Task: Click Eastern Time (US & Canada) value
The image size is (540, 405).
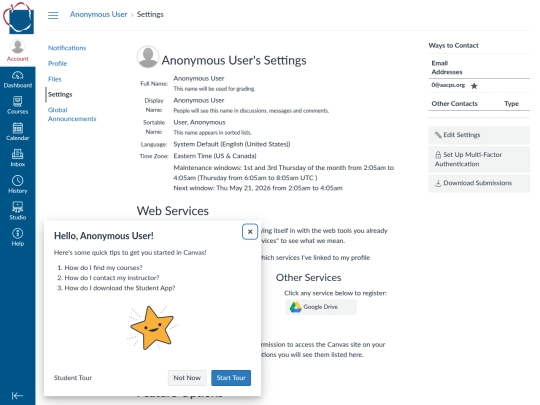Action: [x=215, y=156]
